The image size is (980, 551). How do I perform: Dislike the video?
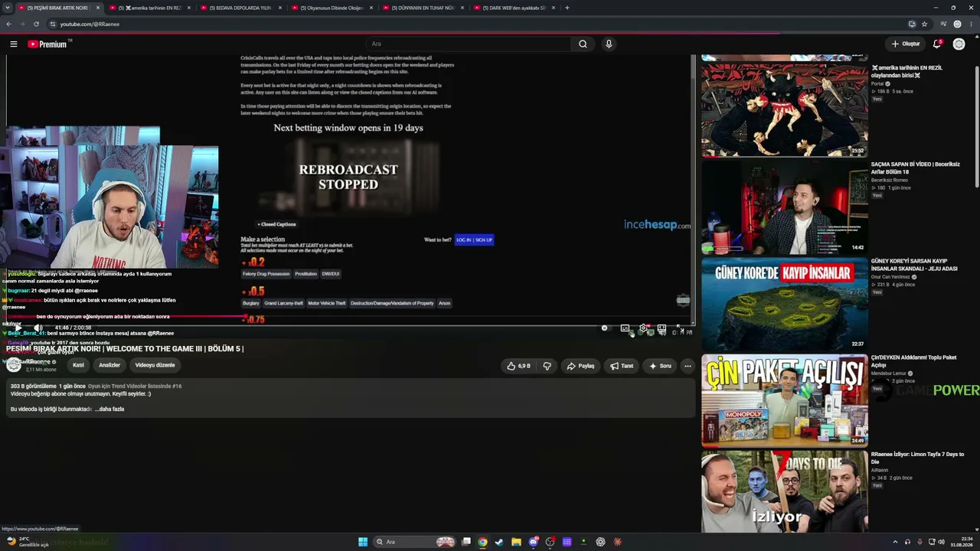pyautogui.click(x=547, y=366)
